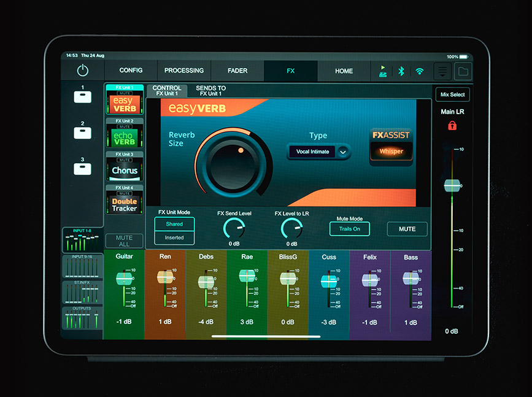Set FX Unit Mode to Inserted
Viewport: 532px width, 397px height.
point(174,237)
